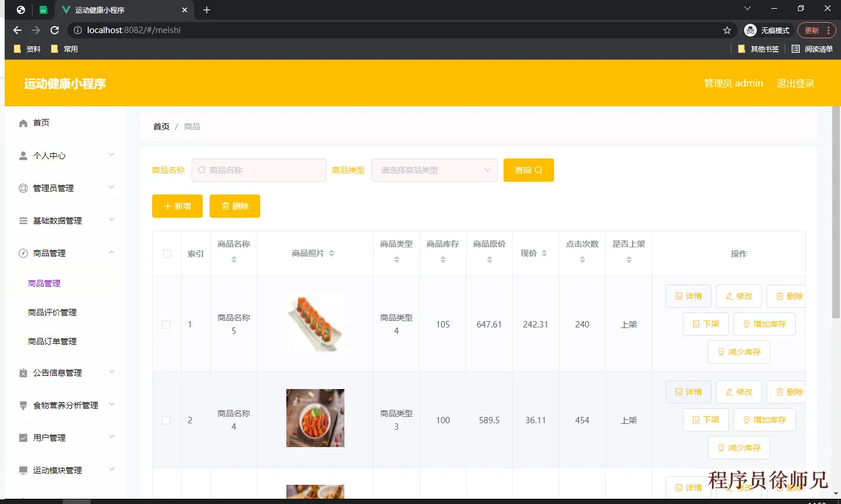Image resolution: width=841 pixels, height=504 pixels.
Task: Open the 资料 bookmark folder
Action: (x=27, y=49)
